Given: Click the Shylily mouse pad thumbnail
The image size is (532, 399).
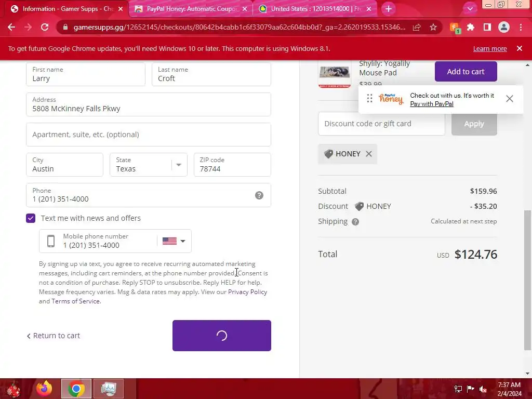Looking at the screenshot, I should pos(335,75).
